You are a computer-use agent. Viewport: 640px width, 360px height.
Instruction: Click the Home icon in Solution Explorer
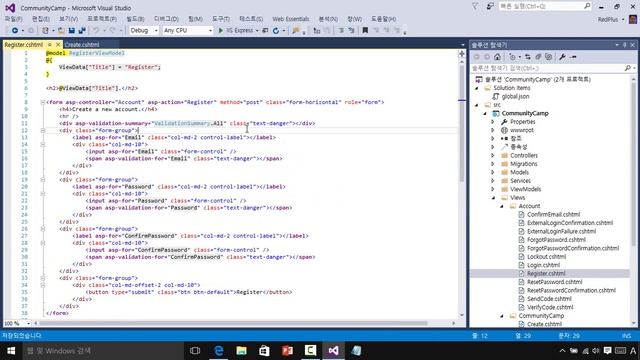(497, 57)
